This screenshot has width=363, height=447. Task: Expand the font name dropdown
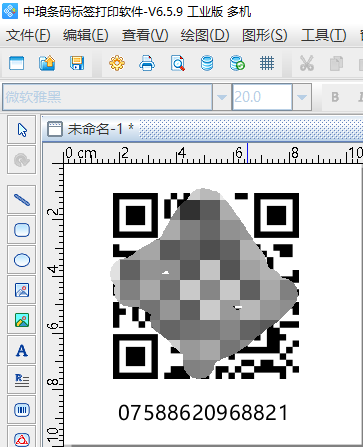pyautogui.click(x=222, y=97)
